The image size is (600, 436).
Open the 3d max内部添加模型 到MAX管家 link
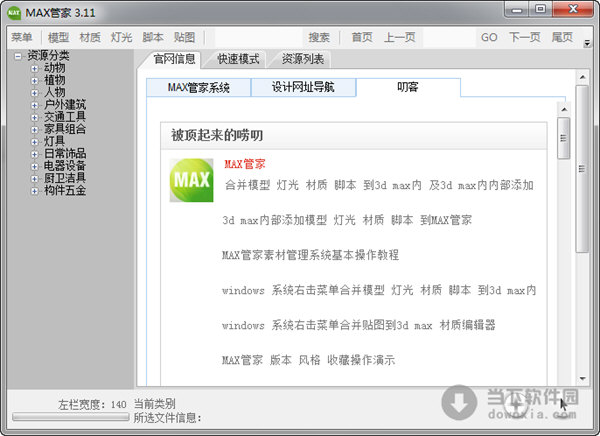click(x=347, y=220)
